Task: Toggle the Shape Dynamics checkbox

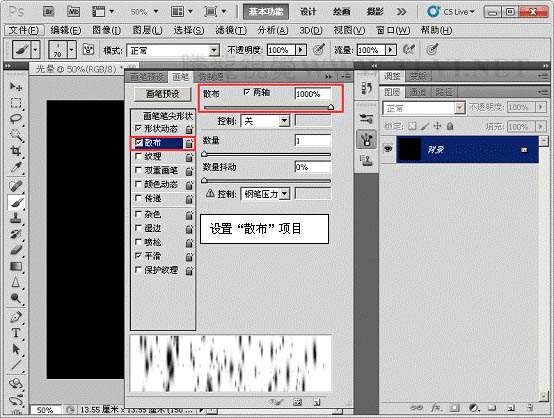Action: coord(138,128)
